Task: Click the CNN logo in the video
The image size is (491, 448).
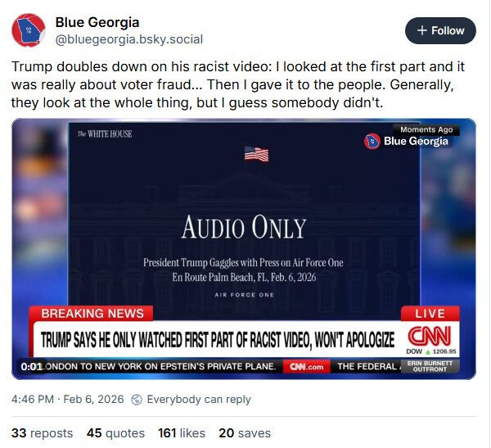Action: pos(430,336)
